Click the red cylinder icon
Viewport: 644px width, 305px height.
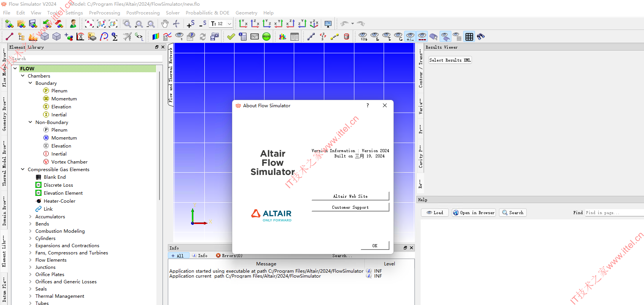click(346, 37)
